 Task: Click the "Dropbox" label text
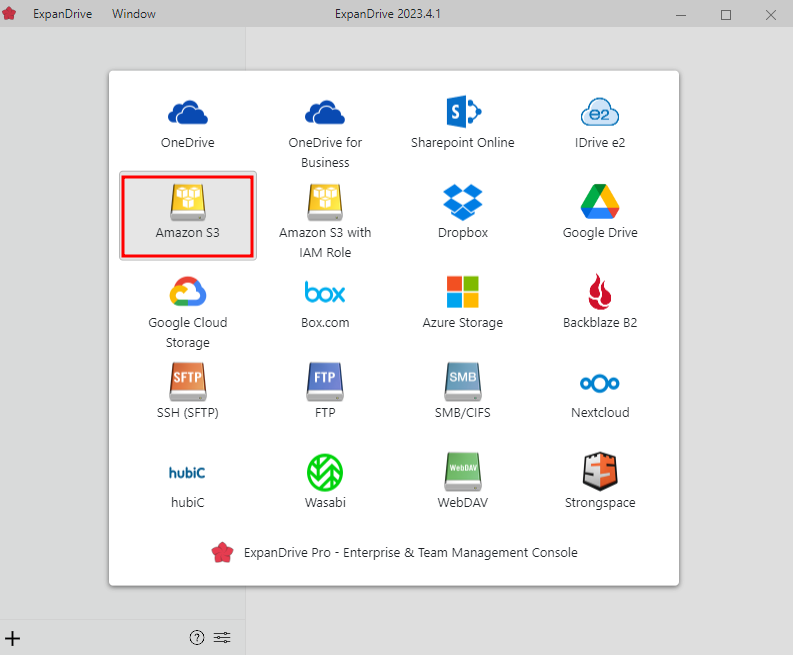coord(463,233)
